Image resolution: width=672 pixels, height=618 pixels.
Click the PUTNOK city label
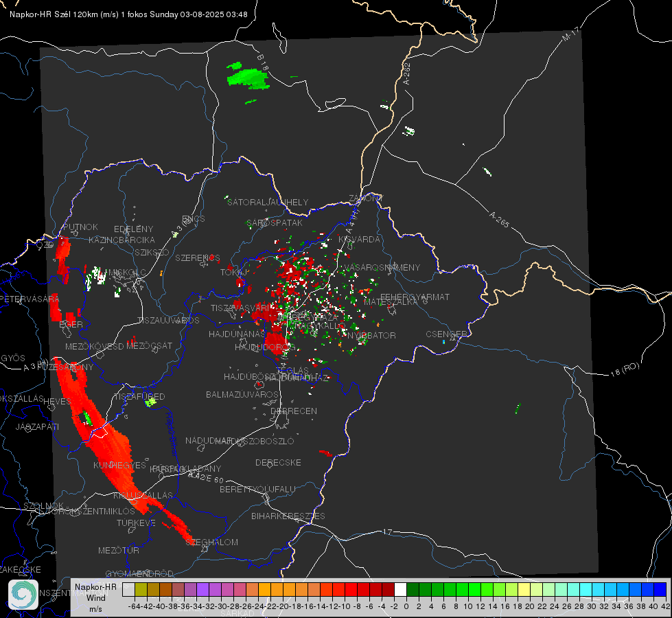coord(80,227)
